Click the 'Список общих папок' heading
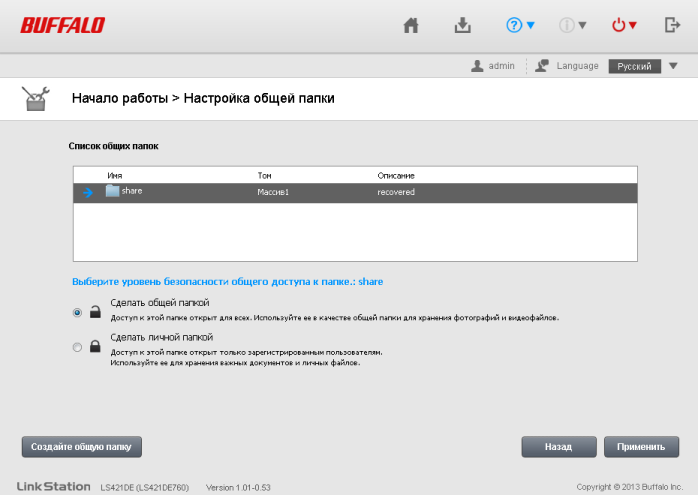The height and width of the screenshot is (495, 698). tap(114, 146)
